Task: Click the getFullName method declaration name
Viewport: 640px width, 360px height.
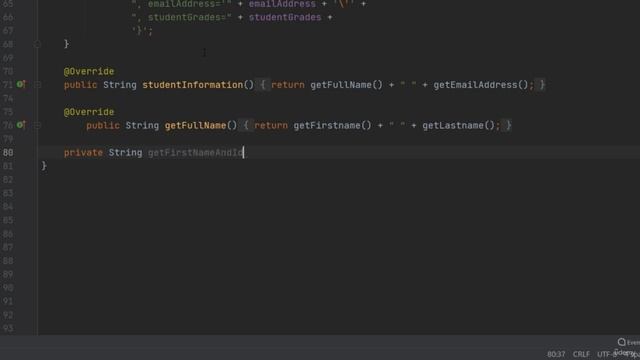Action: click(196, 125)
